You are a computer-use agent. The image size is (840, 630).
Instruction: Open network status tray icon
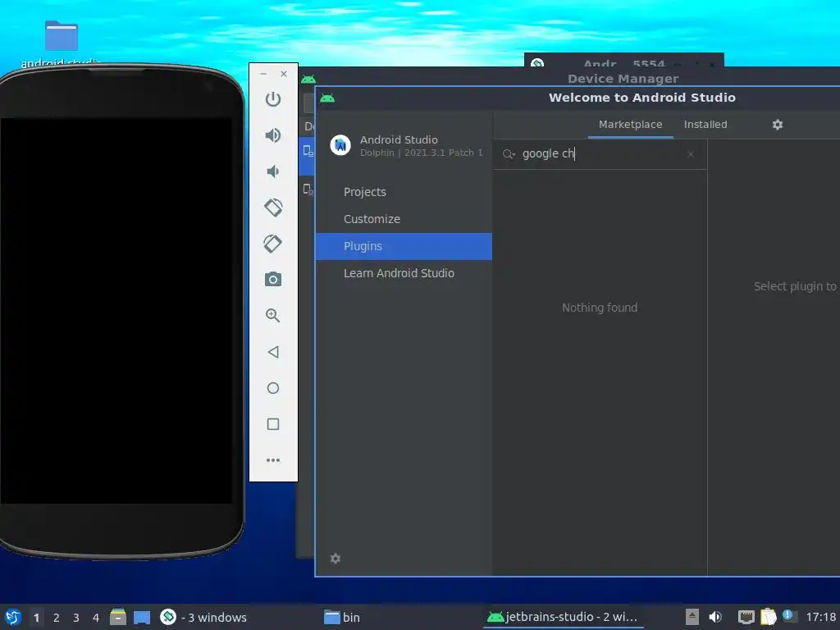click(746, 617)
